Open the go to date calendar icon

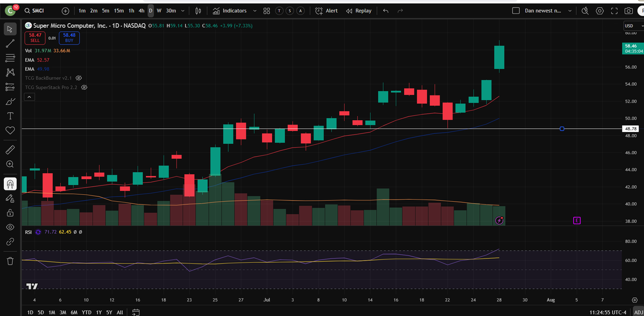[x=136, y=312]
